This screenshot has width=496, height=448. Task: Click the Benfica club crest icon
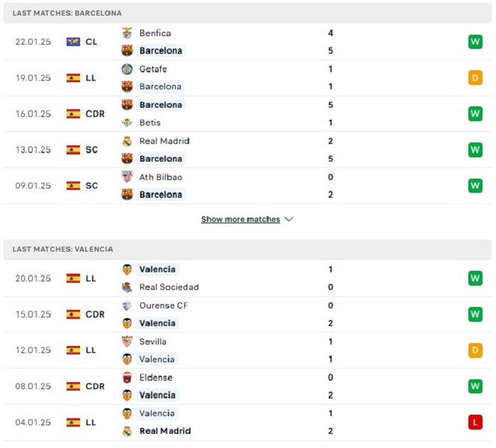(x=127, y=33)
